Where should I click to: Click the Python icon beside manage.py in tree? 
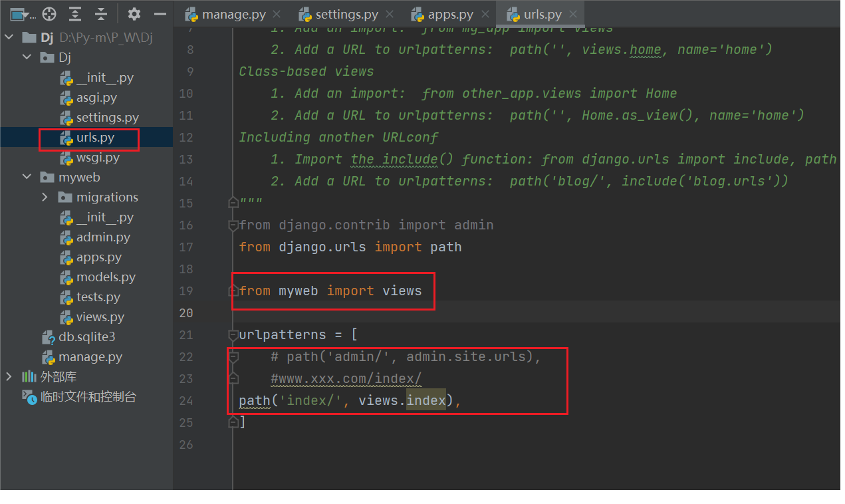[x=51, y=357]
